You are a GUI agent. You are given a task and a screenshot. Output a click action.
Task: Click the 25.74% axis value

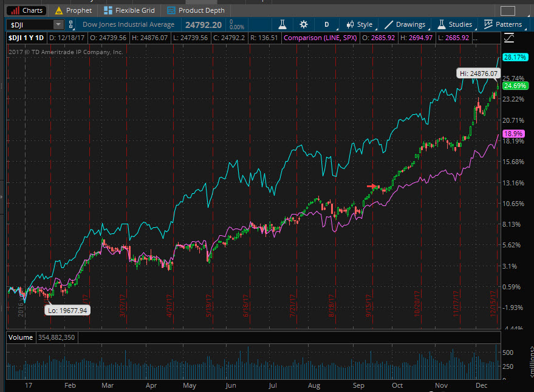point(513,78)
